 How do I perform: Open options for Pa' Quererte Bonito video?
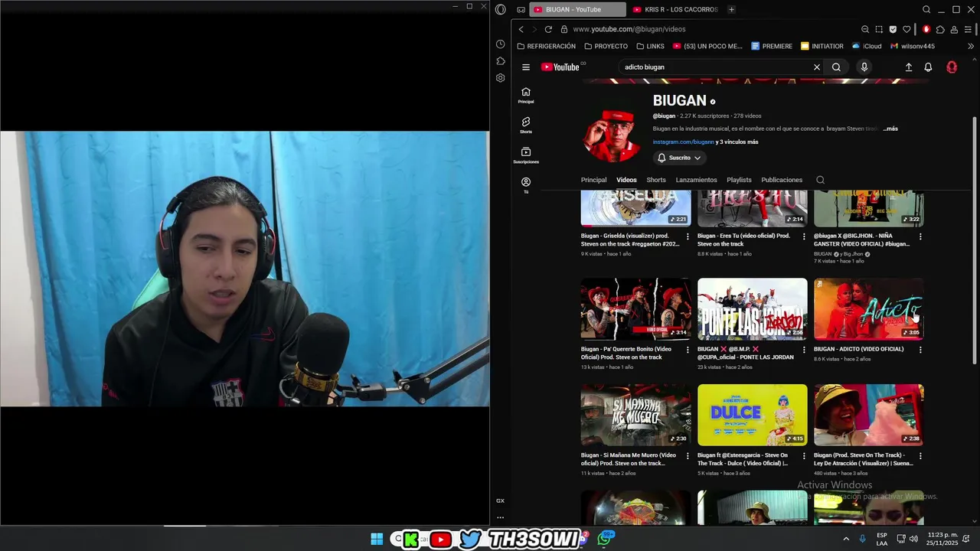tap(688, 350)
